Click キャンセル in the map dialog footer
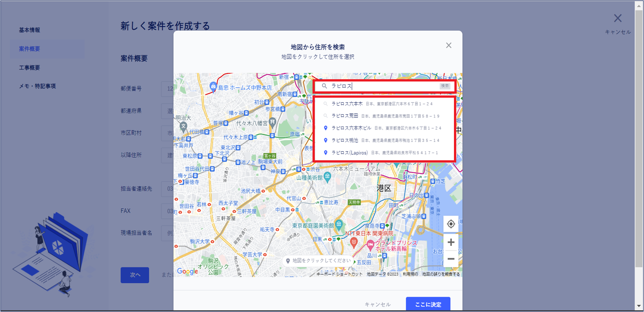The width and height of the screenshot is (644, 312). [378, 305]
